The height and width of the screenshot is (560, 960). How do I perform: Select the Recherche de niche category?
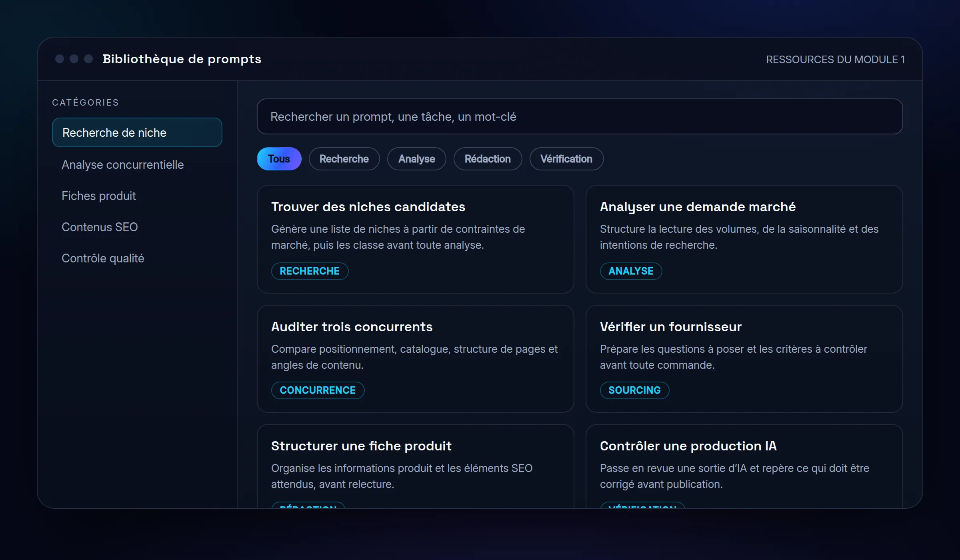[x=137, y=132]
